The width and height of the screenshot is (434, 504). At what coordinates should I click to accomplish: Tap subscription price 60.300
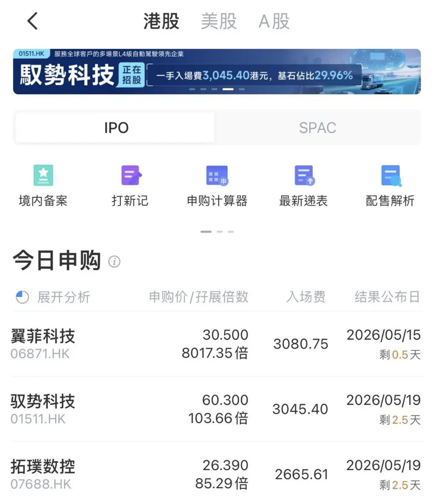(225, 400)
